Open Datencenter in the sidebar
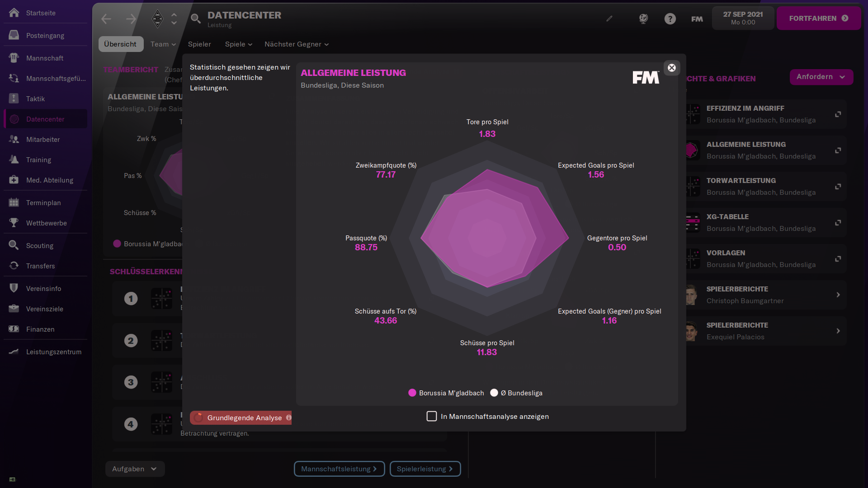This screenshot has height=488, width=868. [45, 119]
